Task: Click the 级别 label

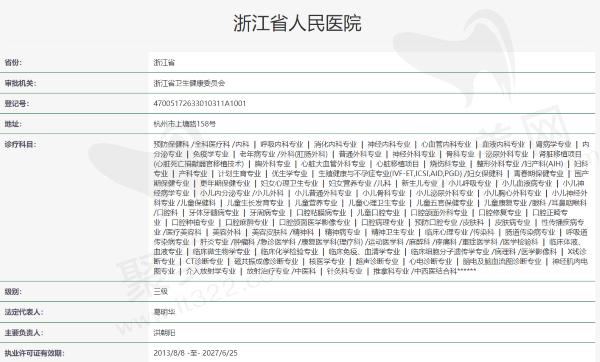Action: (x=13, y=291)
